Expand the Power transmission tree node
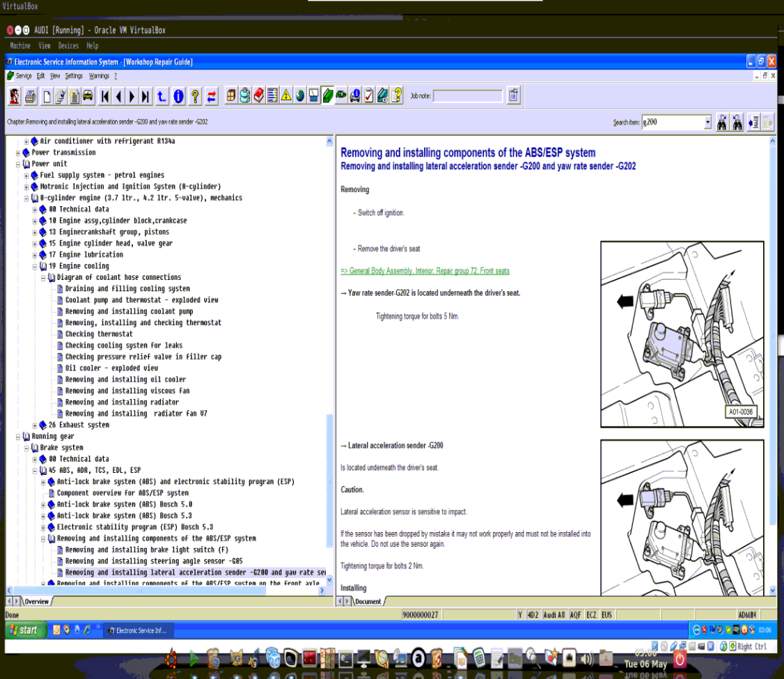The width and height of the screenshot is (784, 679). (x=18, y=153)
